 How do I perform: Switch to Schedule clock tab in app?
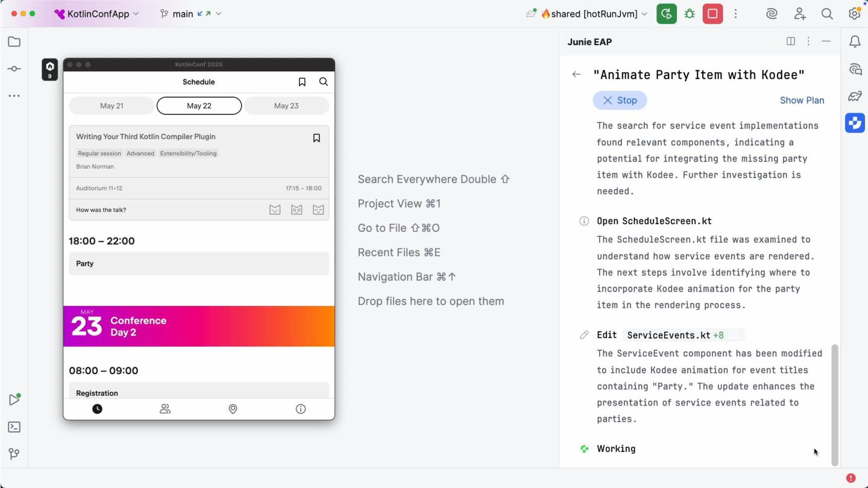tap(97, 409)
